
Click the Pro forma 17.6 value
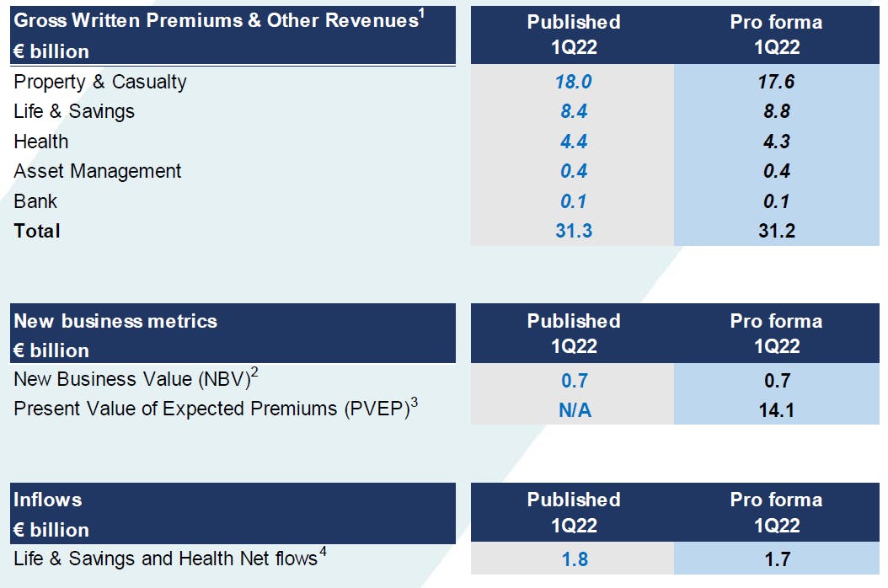(x=776, y=82)
